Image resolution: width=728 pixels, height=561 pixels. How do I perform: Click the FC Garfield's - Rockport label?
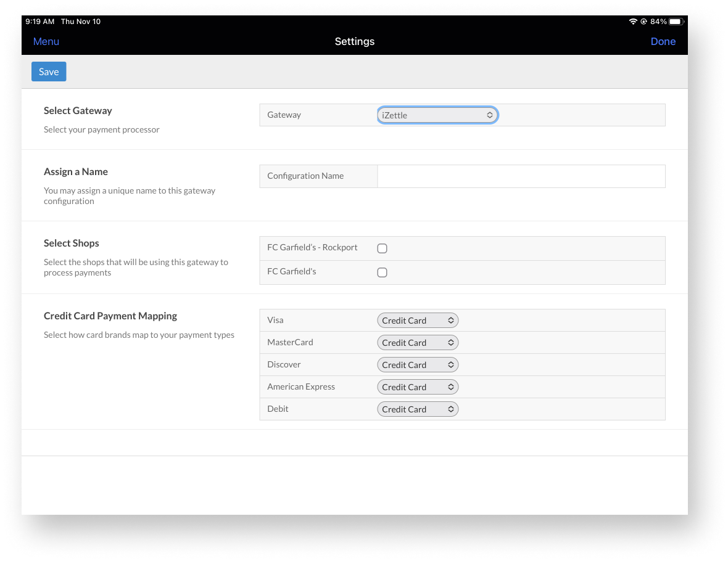point(312,247)
